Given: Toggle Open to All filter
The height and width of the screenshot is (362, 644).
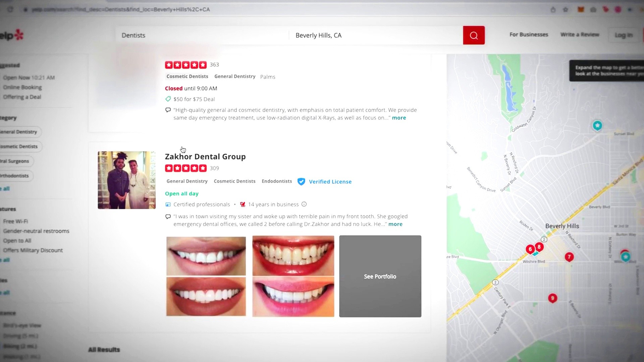Looking at the screenshot, I should point(17,241).
